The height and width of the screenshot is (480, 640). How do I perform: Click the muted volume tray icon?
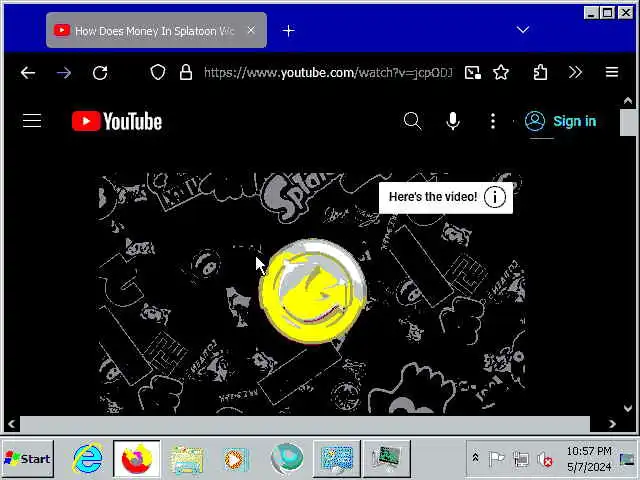coord(545,460)
